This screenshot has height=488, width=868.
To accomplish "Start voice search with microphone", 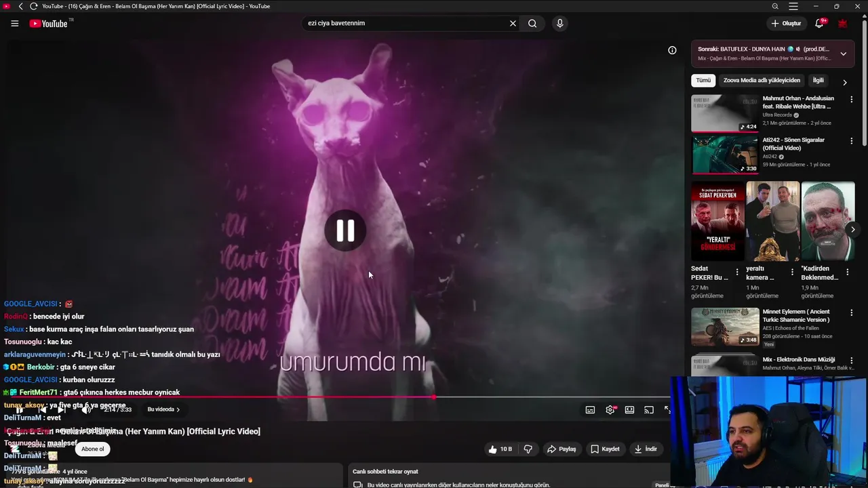I will tap(559, 23).
